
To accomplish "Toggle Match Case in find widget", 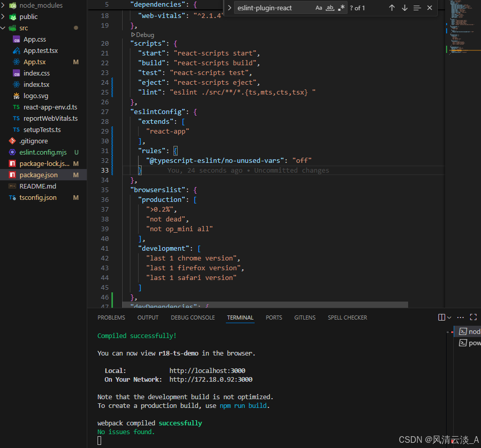I will coord(319,8).
